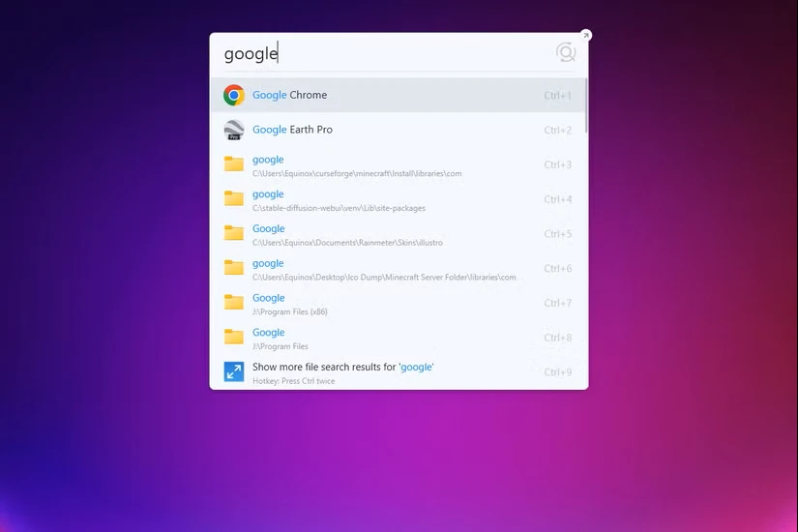Click the Google Chrome app icon
The width and height of the screenshot is (798, 532).
tap(233, 95)
